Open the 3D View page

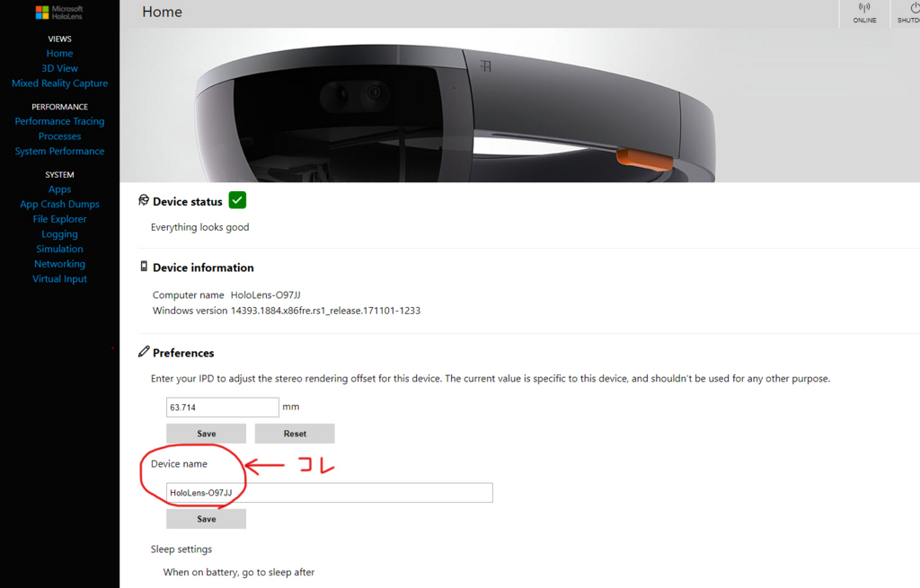[x=60, y=68]
